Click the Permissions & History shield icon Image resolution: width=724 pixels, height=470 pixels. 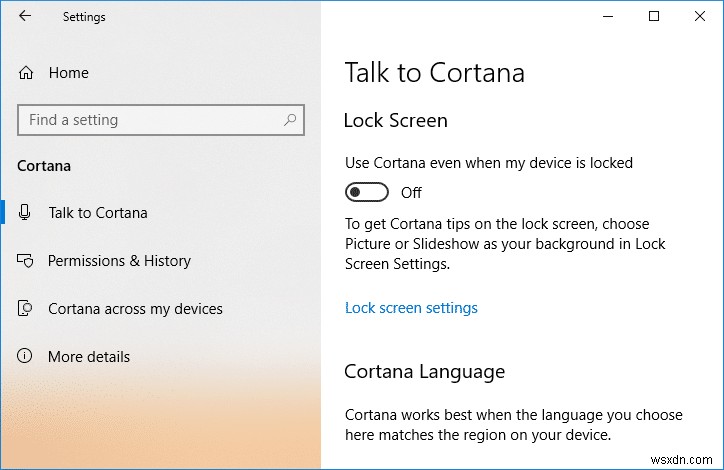(25, 260)
